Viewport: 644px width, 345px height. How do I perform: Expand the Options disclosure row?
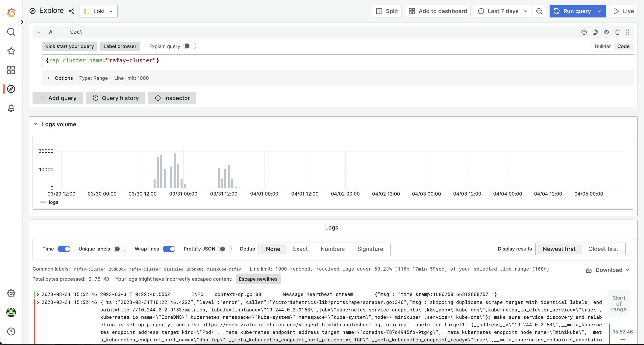pos(48,78)
